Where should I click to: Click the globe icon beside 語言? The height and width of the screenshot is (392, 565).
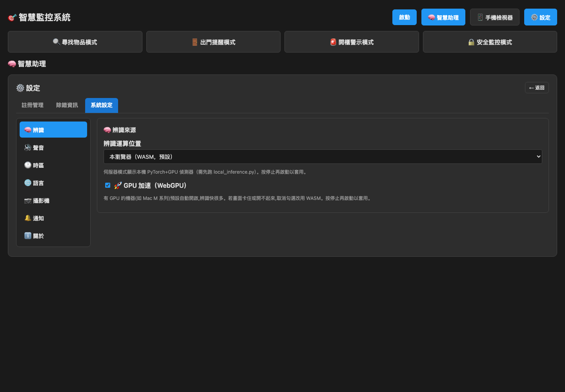pos(28,183)
